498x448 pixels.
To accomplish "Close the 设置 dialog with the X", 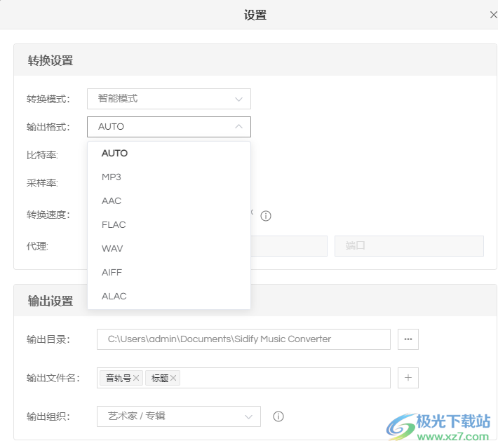I will [493, 15].
